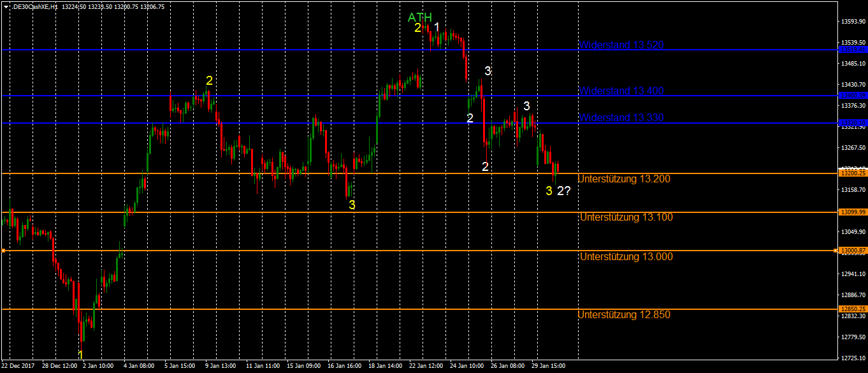The image size is (868, 373).
Task: Click the 28 Dec 12:00 time label
Action: click(x=59, y=367)
